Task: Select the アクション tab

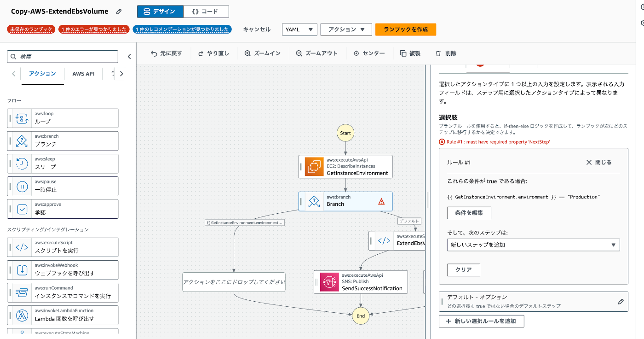Action: 42,74
